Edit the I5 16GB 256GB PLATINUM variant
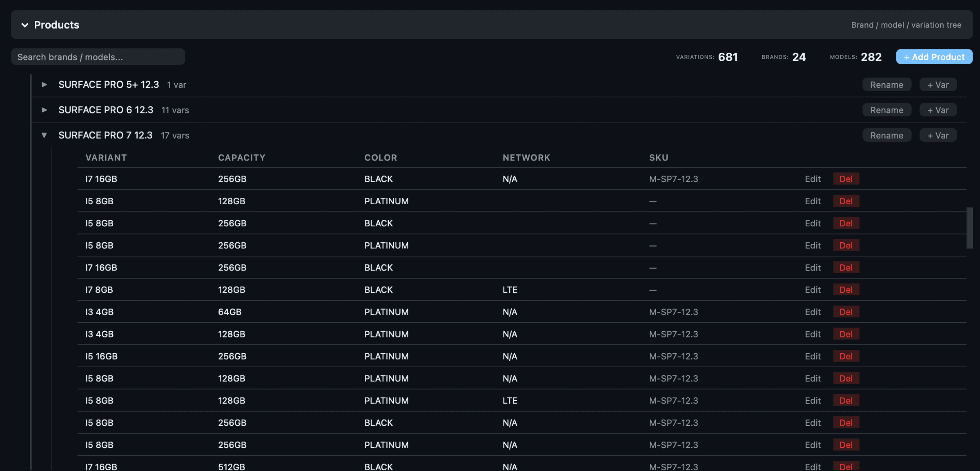This screenshot has width=980, height=471. [813, 356]
